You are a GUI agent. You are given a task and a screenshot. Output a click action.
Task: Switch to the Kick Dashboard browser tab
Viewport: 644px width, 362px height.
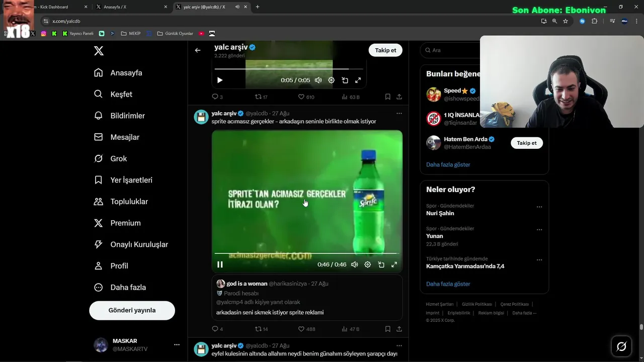(55, 7)
